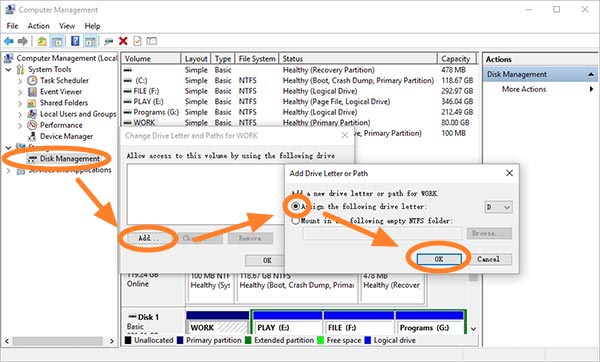Click the Local Users and Groups icon
Viewport: 600px width, 362px height.
point(32,114)
